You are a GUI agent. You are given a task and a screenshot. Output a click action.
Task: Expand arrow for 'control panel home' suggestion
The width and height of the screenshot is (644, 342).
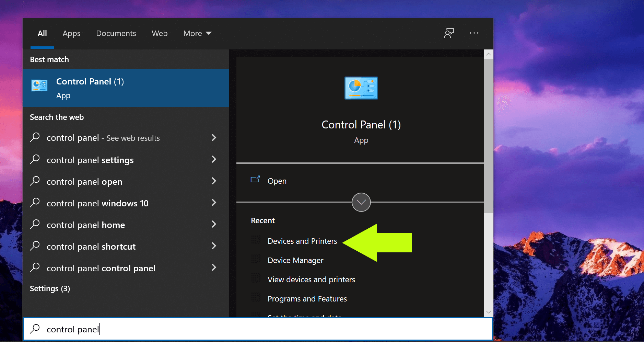click(214, 224)
